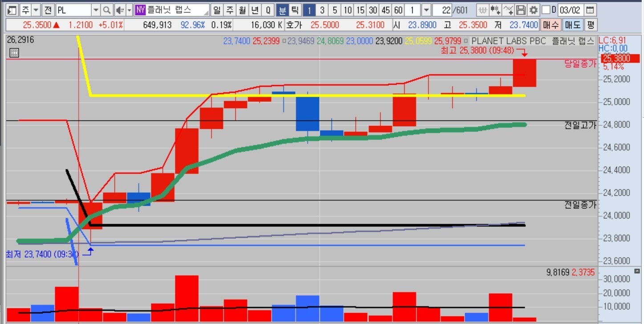Screen dimensions: 644x324
Task: Click the volume figure 649,913
Action: [x=158, y=25]
